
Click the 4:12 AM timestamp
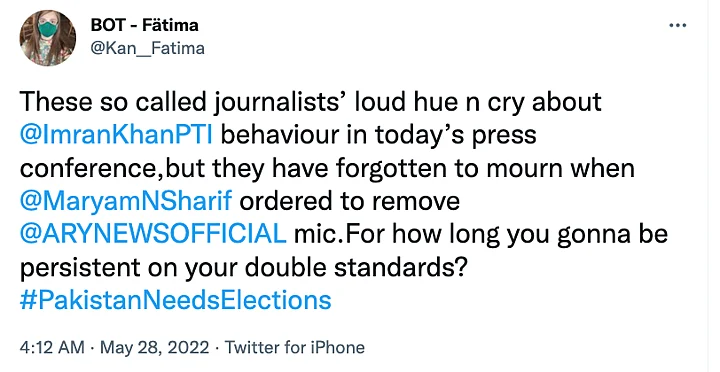coord(52,347)
